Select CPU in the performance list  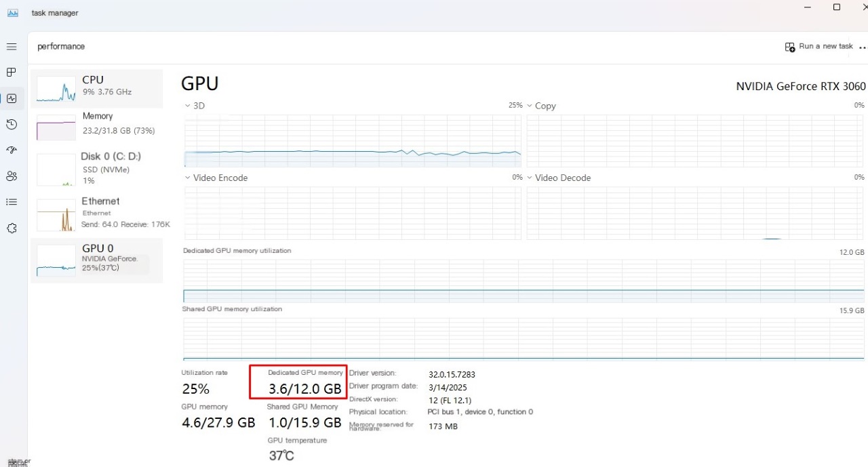(x=96, y=89)
